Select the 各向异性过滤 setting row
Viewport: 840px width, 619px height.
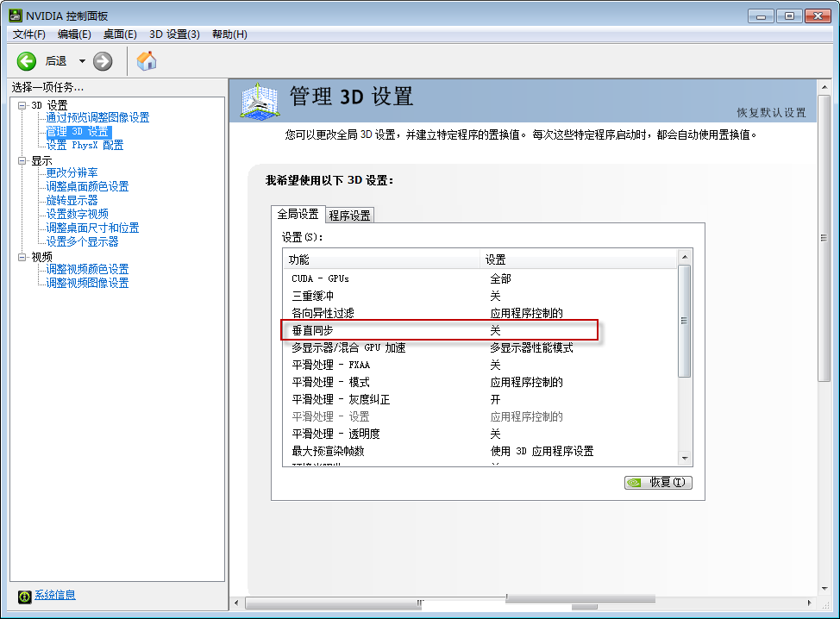(480, 313)
